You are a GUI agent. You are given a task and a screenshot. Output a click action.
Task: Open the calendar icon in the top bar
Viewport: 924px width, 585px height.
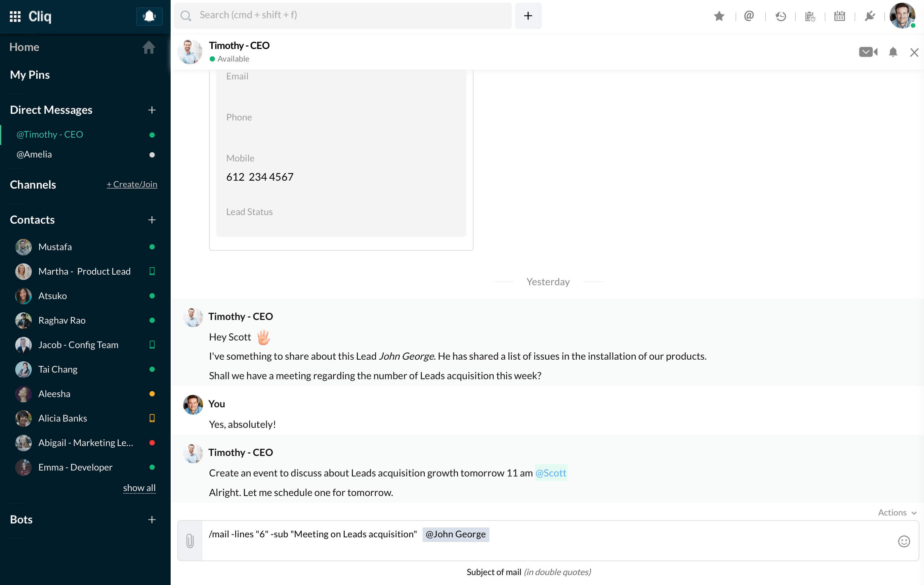(x=840, y=16)
